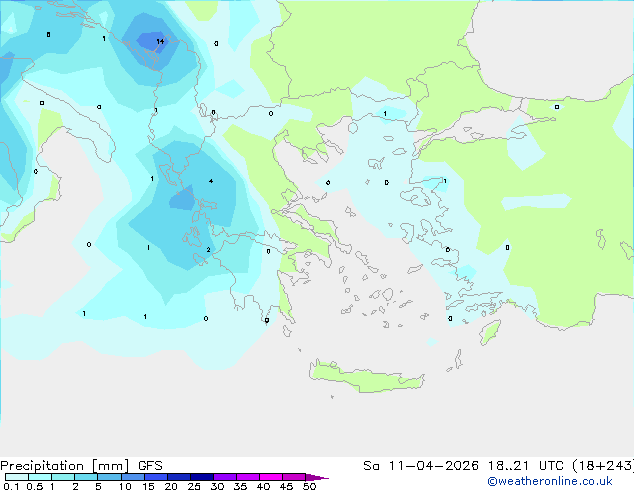Viewport: 634px width, 490px height.
Task: Click the 0.1–0.5 mm palest legend swatch
Action: [17, 477]
